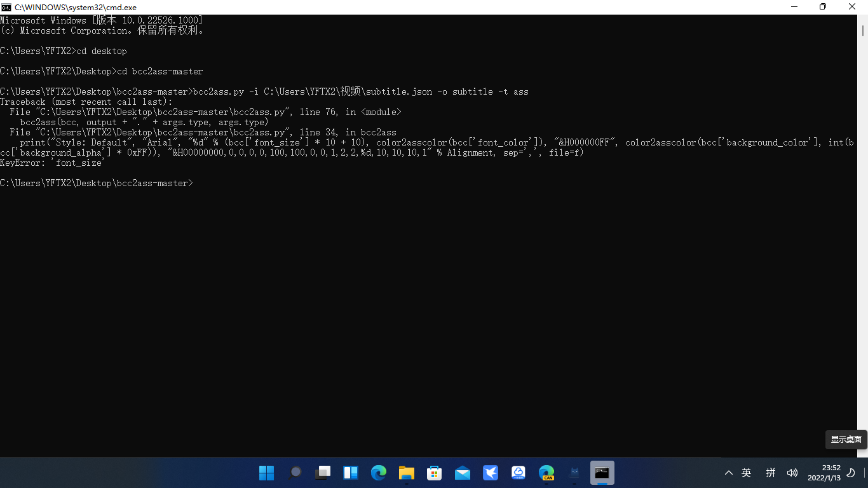This screenshot has height=488, width=868.
Task: Open Task View on the taskbar
Action: coord(323,473)
